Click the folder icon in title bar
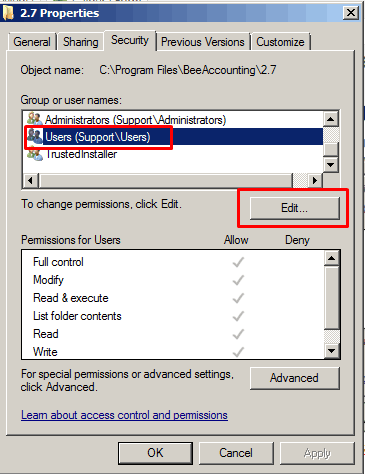This screenshot has height=474, width=365. (8, 13)
